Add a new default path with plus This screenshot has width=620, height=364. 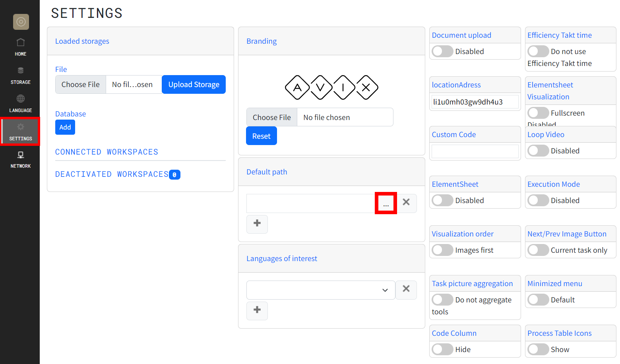[x=257, y=224]
